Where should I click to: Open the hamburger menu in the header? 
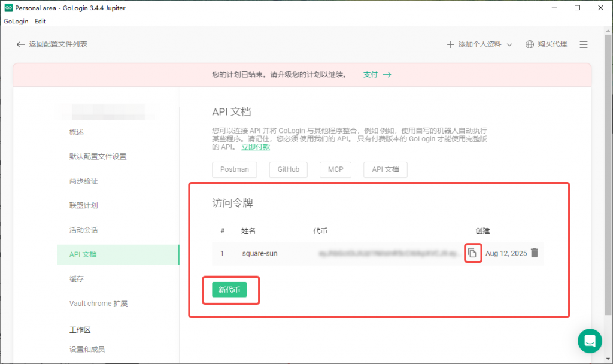584,44
